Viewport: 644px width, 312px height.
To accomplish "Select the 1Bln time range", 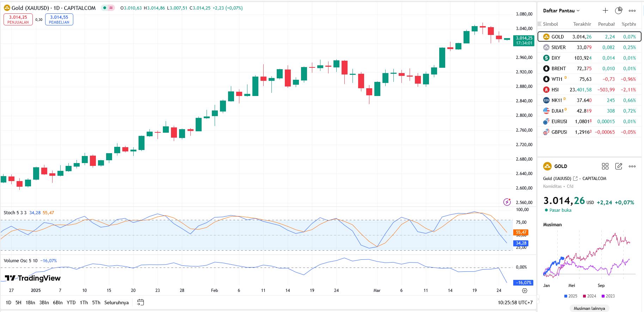I will tap(30, 302).
